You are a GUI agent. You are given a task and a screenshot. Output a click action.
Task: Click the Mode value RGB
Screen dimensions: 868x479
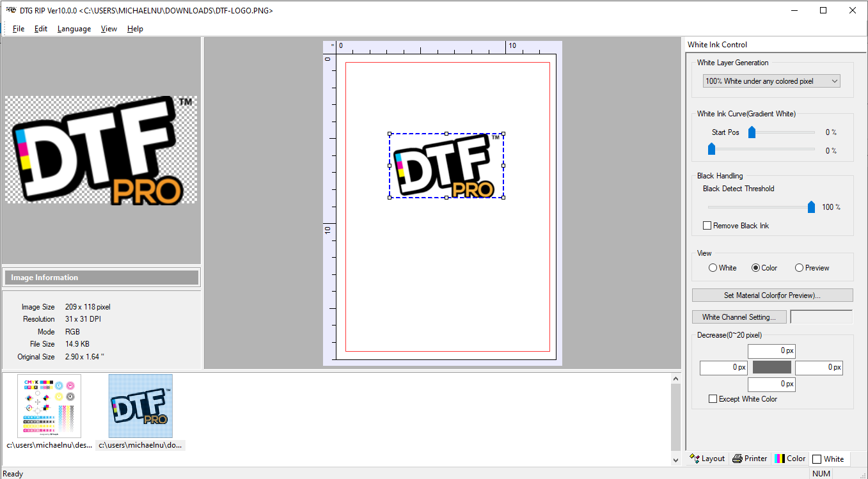tap(72, 332)
